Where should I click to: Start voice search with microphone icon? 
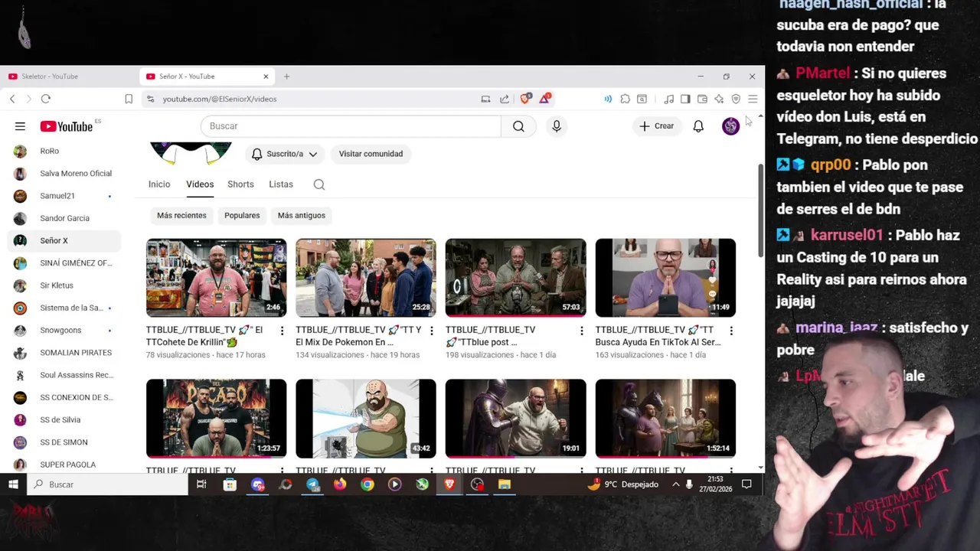click(x=557, y=126)
